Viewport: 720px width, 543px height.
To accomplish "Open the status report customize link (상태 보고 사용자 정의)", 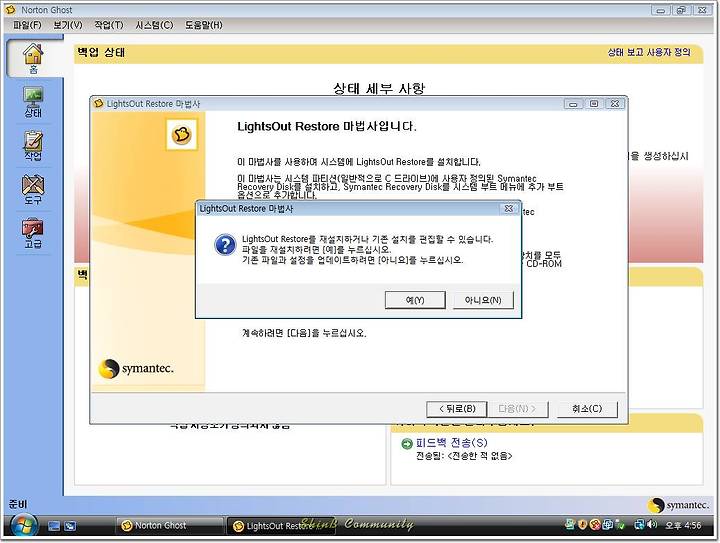I will [x=649, y=52].
